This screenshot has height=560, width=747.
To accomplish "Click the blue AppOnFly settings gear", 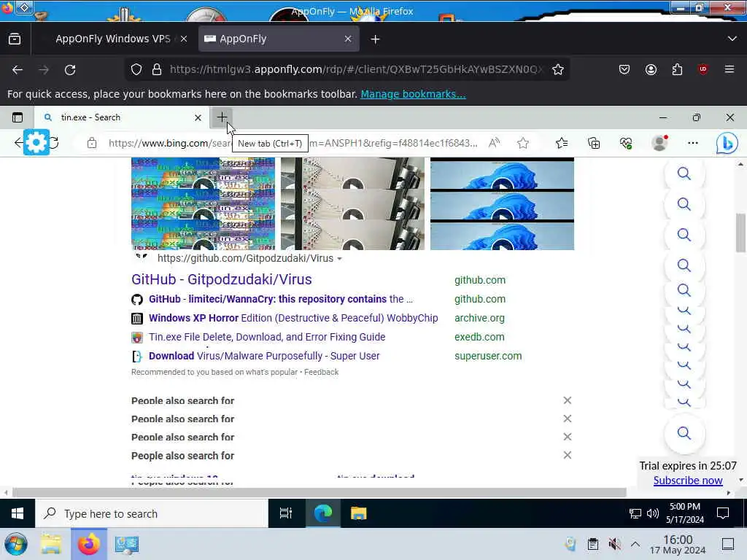I will pyautogui.click(x=36, y=142).
